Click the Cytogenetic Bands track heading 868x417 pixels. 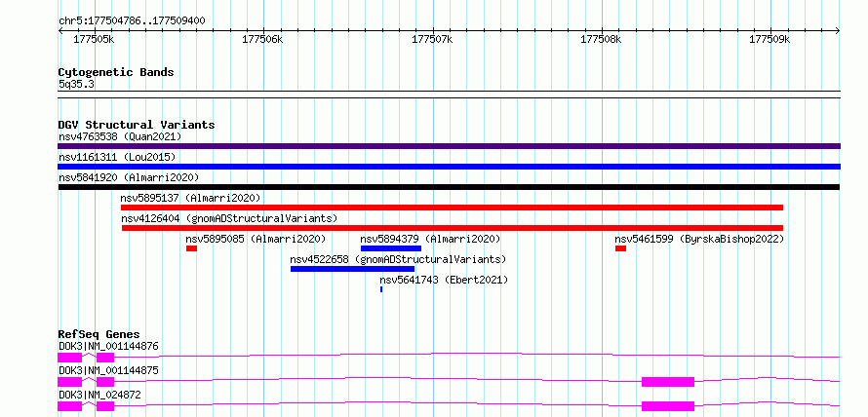(116, 72)
